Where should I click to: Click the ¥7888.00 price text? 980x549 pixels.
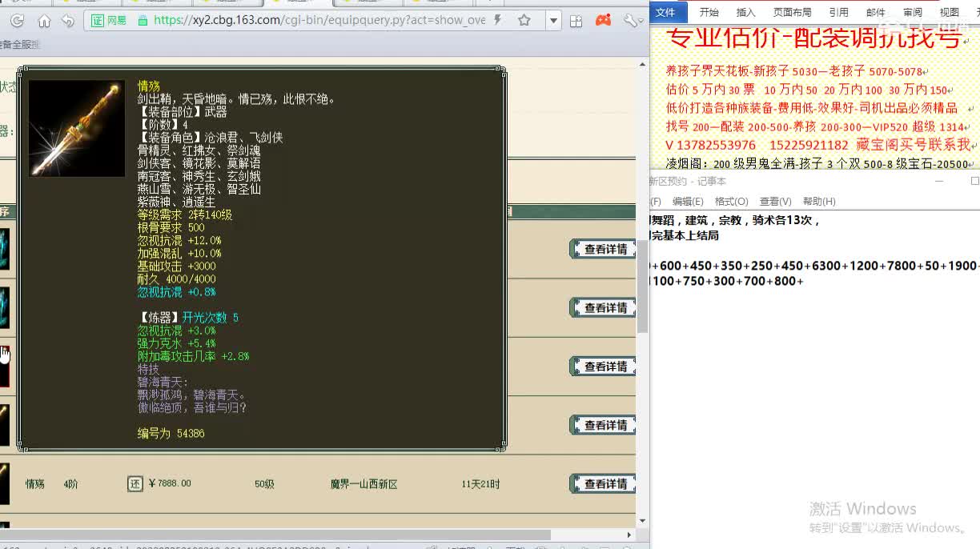[x=170, y=483]
